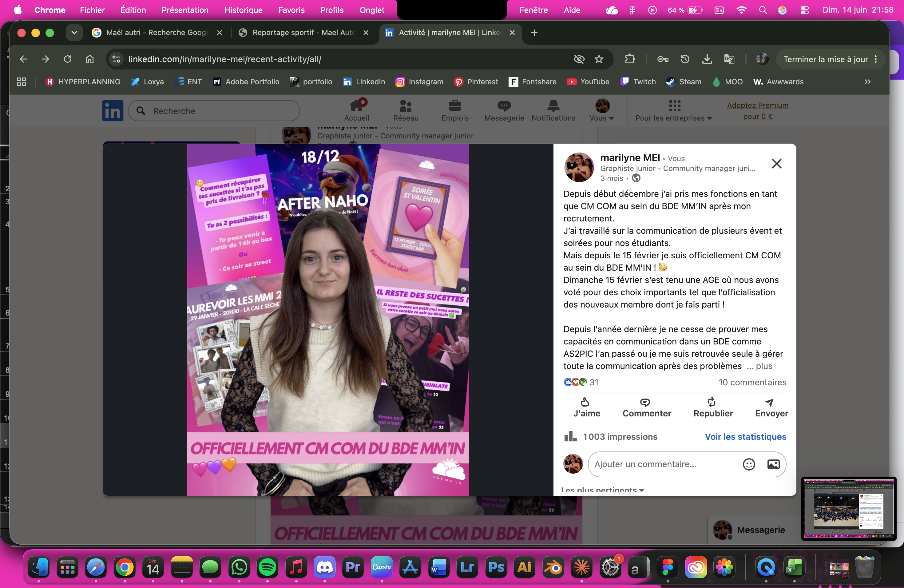Bookmark this page with the star

tap(599, 59)
